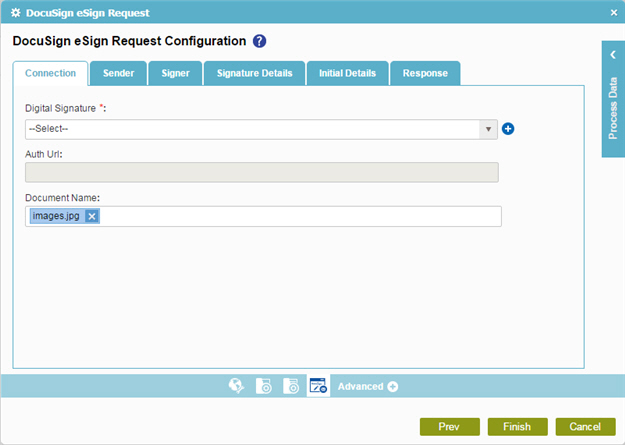The height and width of the screenshot is (445, 625).
Task: Close the DocuSign eSign Request dialog
Action: (614, 13)
